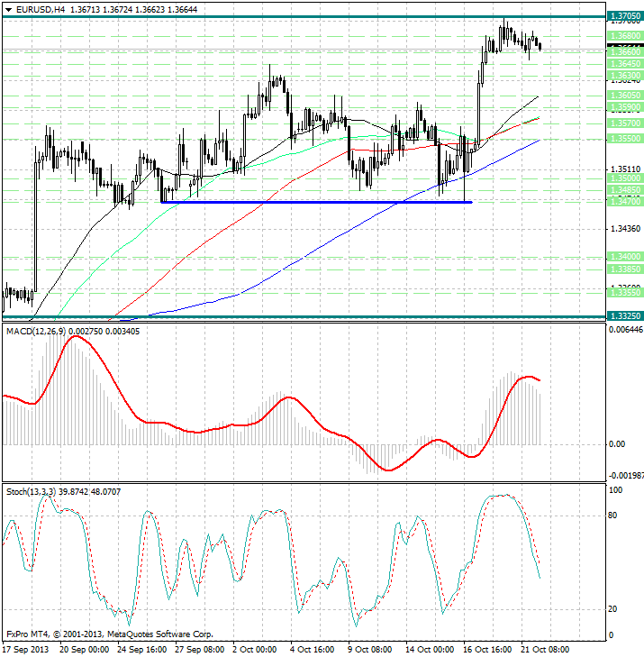Click the 9 Oct 08:00 time label
The image size is (644, 657).
coord(369,650)
